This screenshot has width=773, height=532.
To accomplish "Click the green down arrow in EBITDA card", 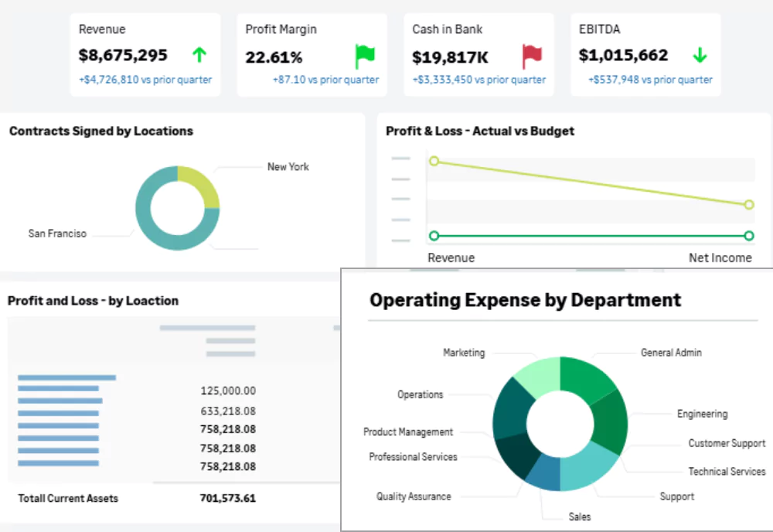I will 700,56.
